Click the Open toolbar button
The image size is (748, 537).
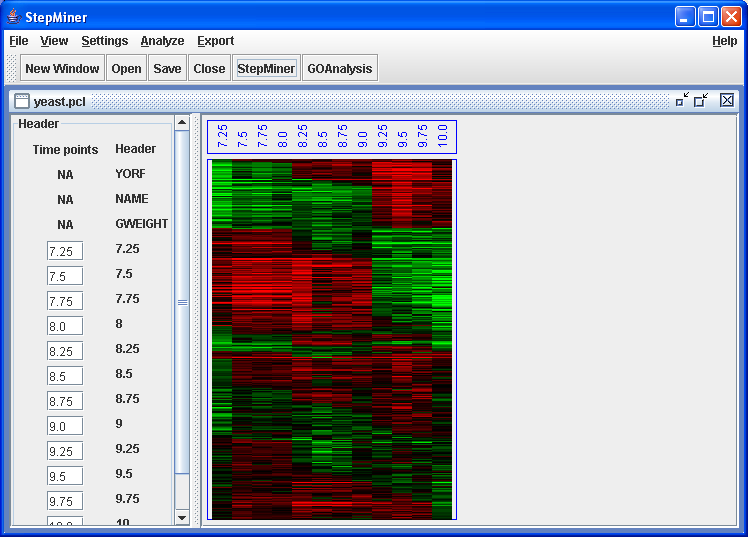(126, 68)
